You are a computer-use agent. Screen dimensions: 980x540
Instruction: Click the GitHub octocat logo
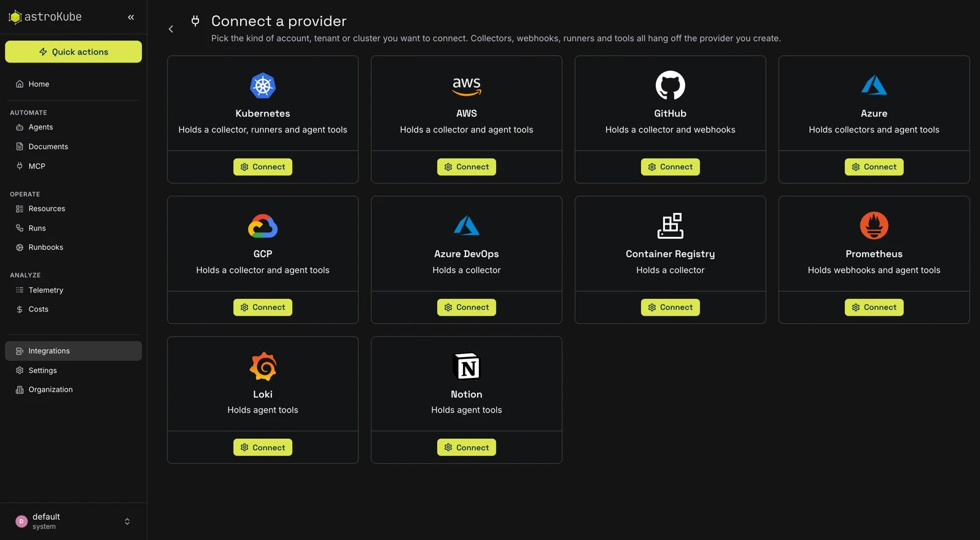pyautogui.click(x=670, y=85)
